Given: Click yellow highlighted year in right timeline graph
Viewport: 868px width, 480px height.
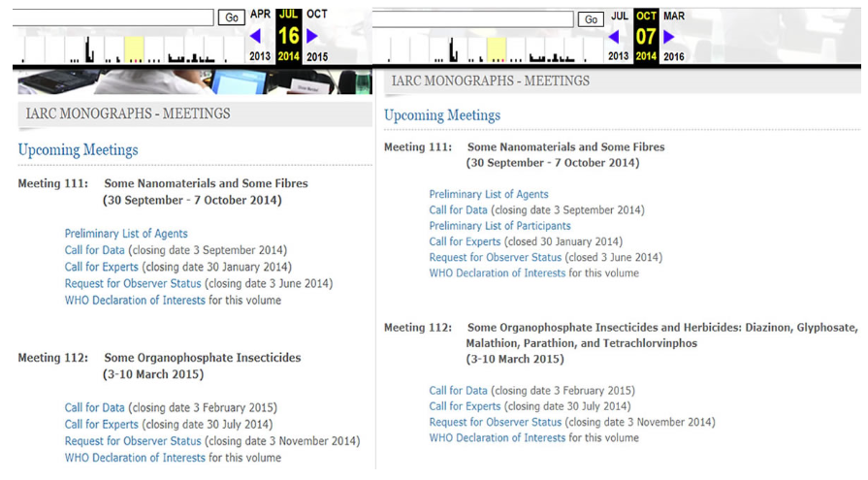Looking at the screenshot, I should click(497, 49).
